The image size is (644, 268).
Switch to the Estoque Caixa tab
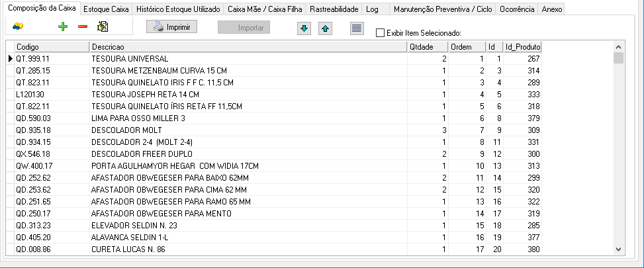(106, 10)
